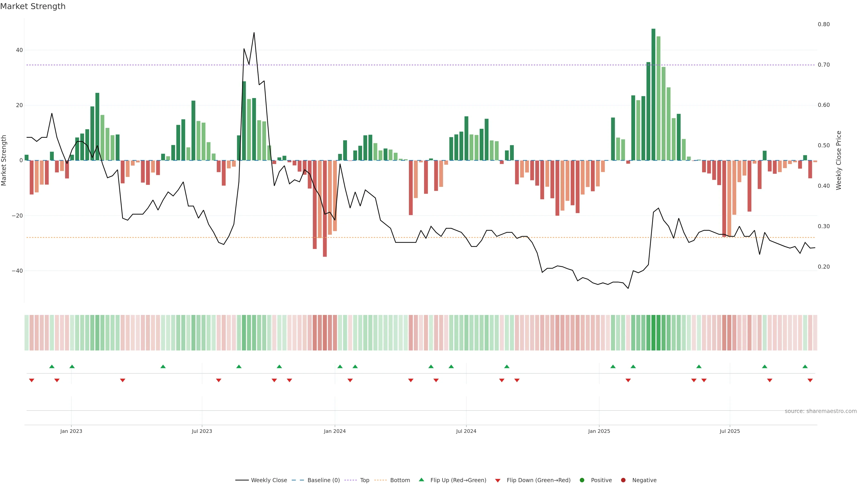Screen dimensions: 868x488
Task: Click the dark red Negative circle legend icon
Action: pyautogui.click(x=623, y=480)
